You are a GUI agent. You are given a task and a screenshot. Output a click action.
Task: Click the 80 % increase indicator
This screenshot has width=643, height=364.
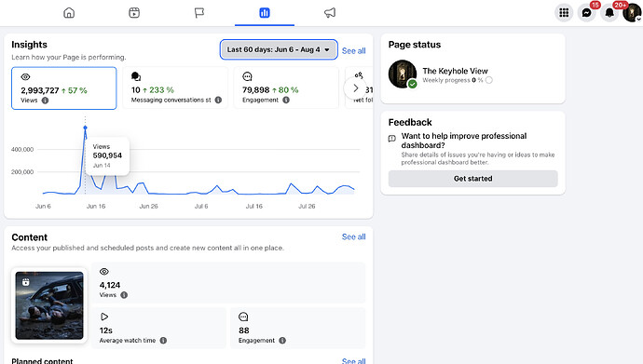click(x=285, y=90)
